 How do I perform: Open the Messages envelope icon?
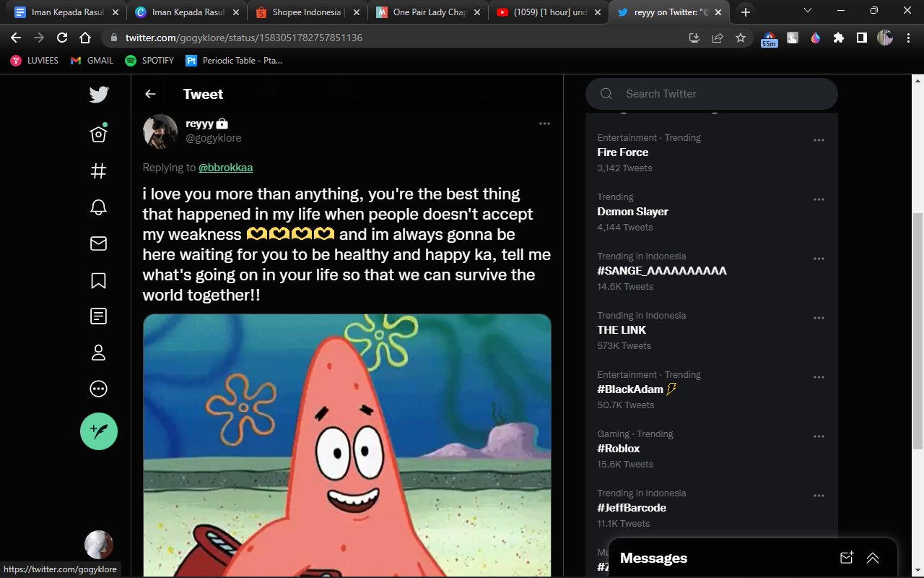tap(98, 243)
